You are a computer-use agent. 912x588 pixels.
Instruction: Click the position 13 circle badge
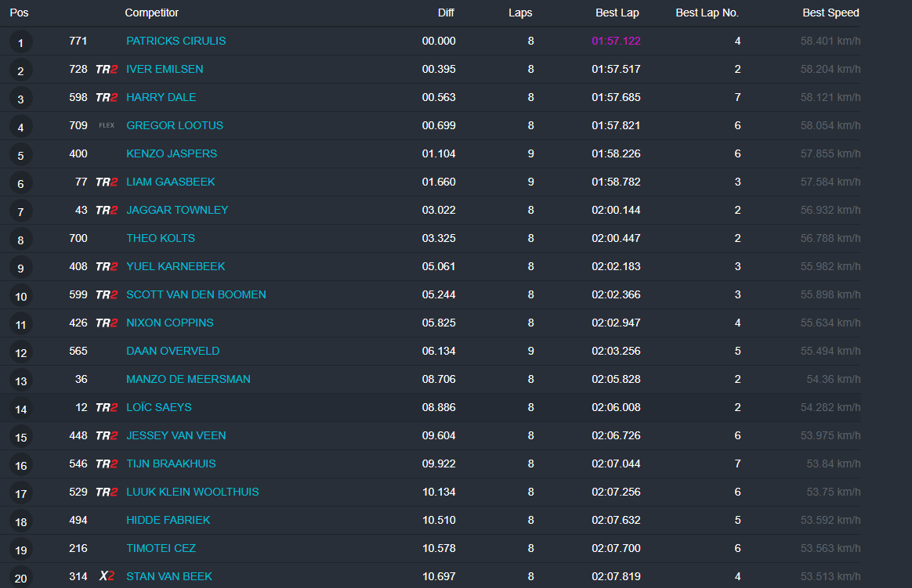(20, 381)
